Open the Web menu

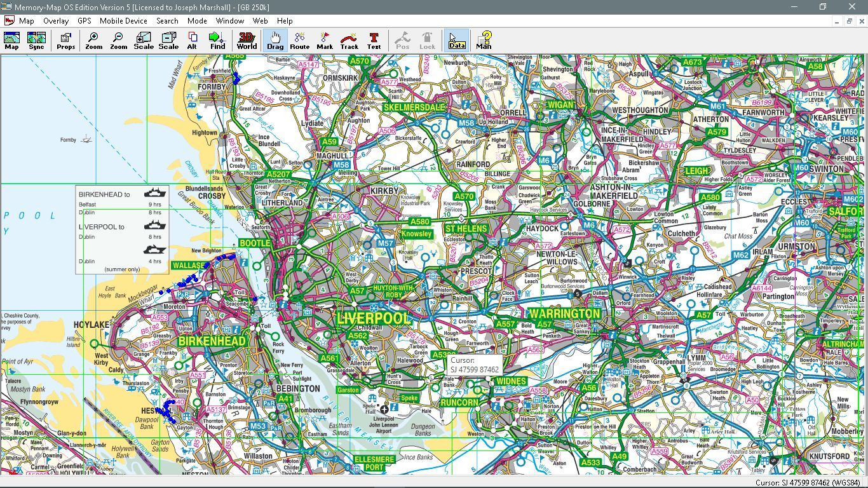click(261, 21)
